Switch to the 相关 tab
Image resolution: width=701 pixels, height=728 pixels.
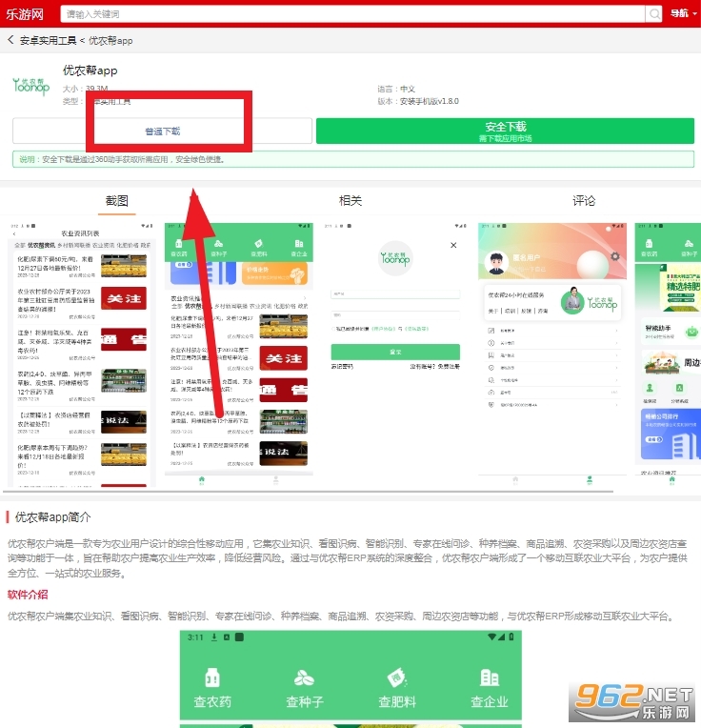[350, 201]
